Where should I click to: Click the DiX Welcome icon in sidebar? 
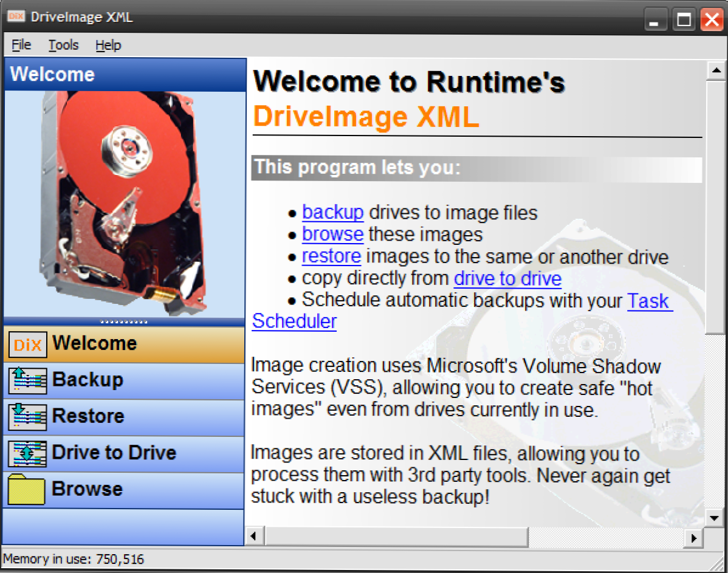(x=27, y=345)
